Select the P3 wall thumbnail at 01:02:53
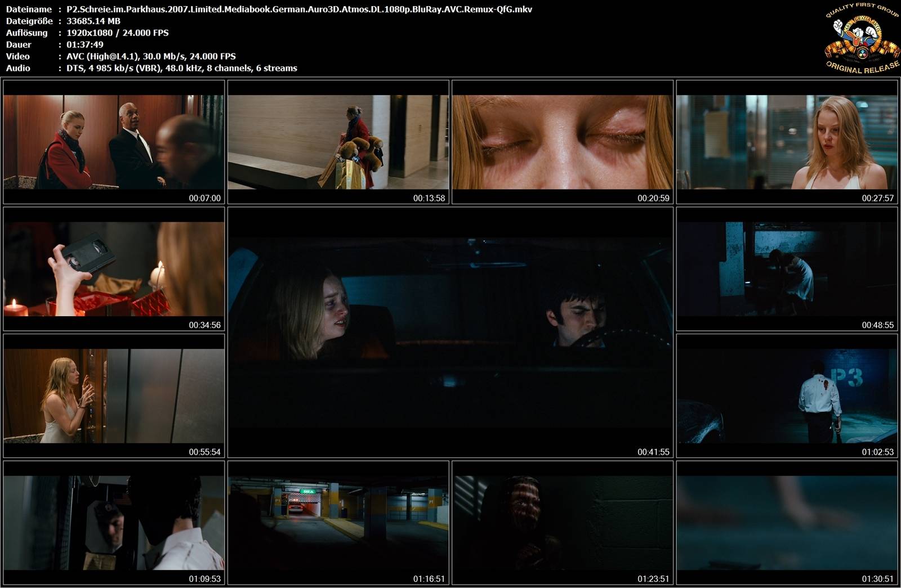 click(787, 396)
